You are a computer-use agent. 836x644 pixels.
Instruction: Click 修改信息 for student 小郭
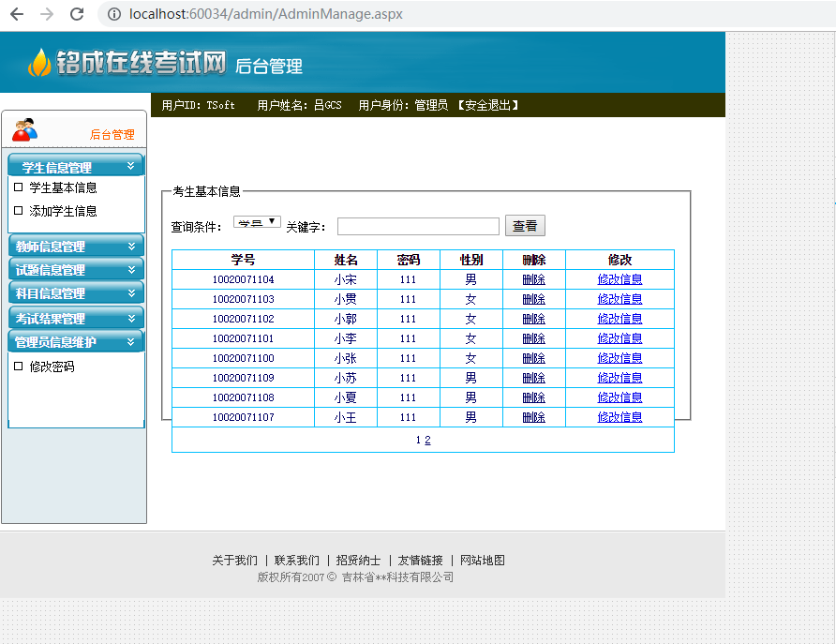click(x=620, y=319)
